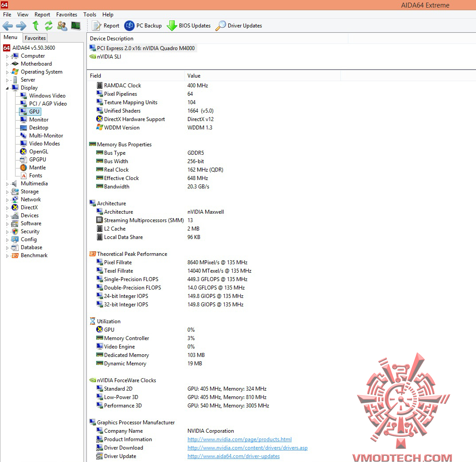Viewport: 476px width, 462px height.
Task: Click the Database tree icon
Action: (x=15, y=247)
